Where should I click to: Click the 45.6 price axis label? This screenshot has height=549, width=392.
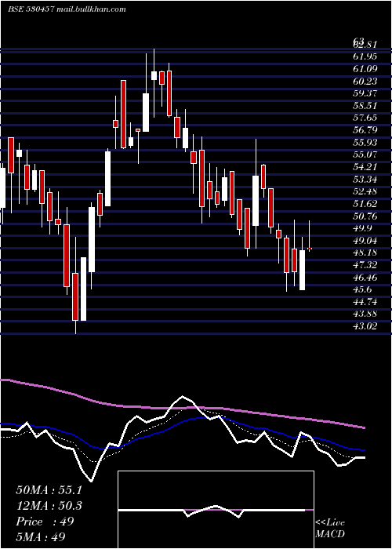362,289
